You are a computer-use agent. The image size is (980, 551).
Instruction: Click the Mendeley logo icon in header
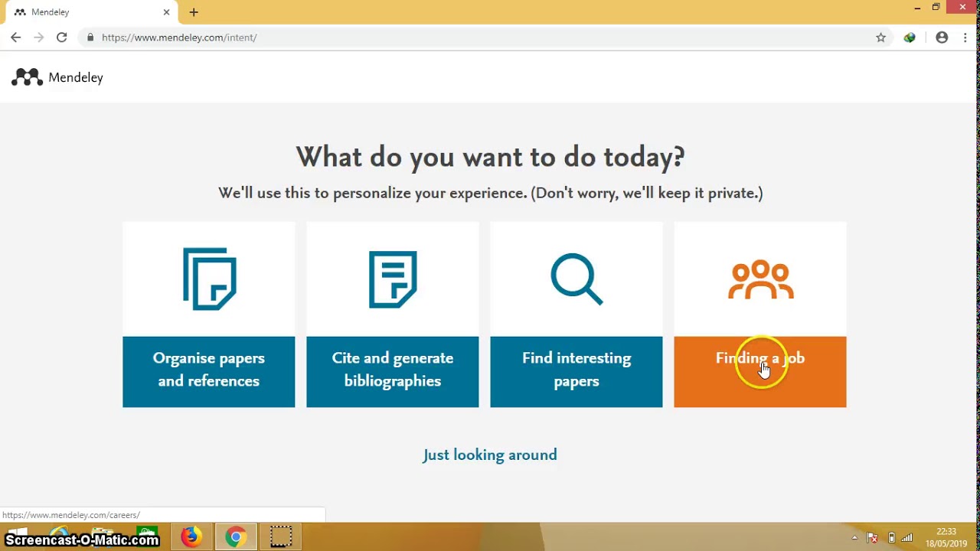click(x=27, y=77)
